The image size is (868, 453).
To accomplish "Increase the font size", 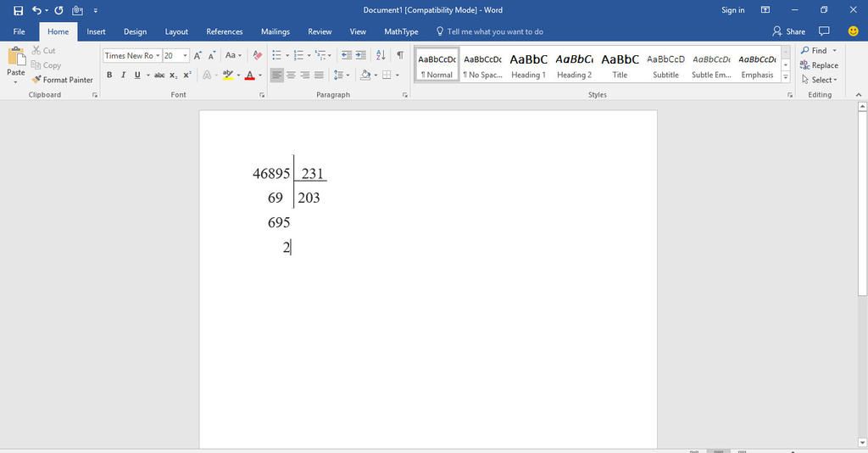I will point(198,55).
